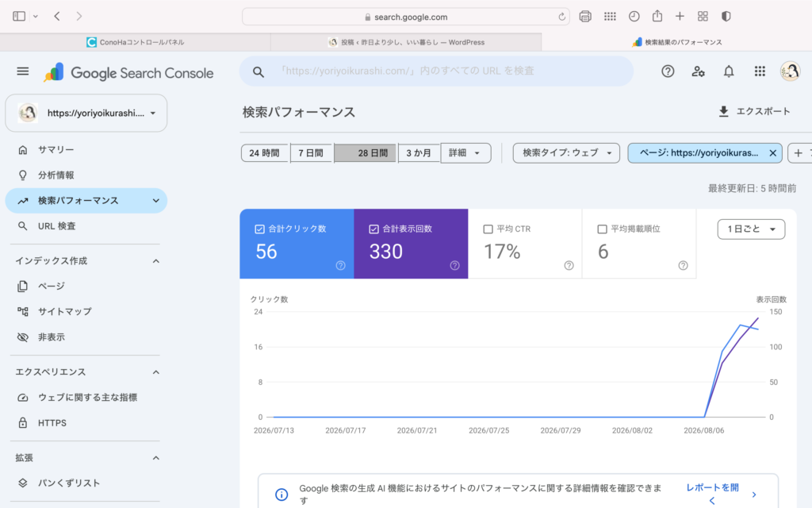Open help for total clicks (合計クリック数)
The image size is (812, 508).
(340, 265)
